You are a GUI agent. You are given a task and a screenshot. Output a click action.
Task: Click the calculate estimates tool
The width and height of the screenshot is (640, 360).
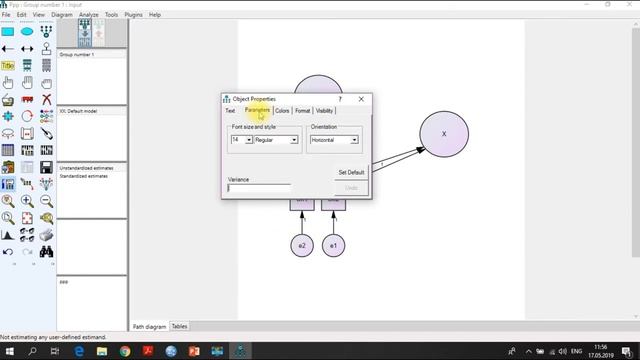(x=46, y=150)
